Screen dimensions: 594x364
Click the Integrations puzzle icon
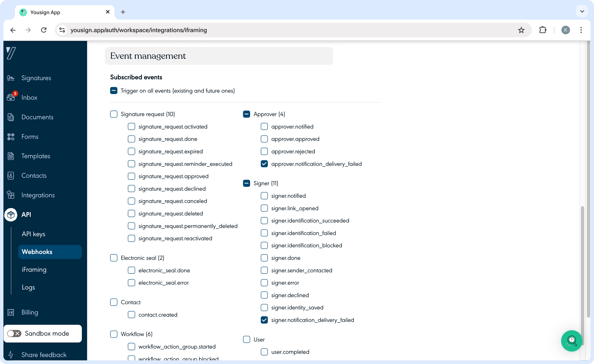click(x=11, y=195)
